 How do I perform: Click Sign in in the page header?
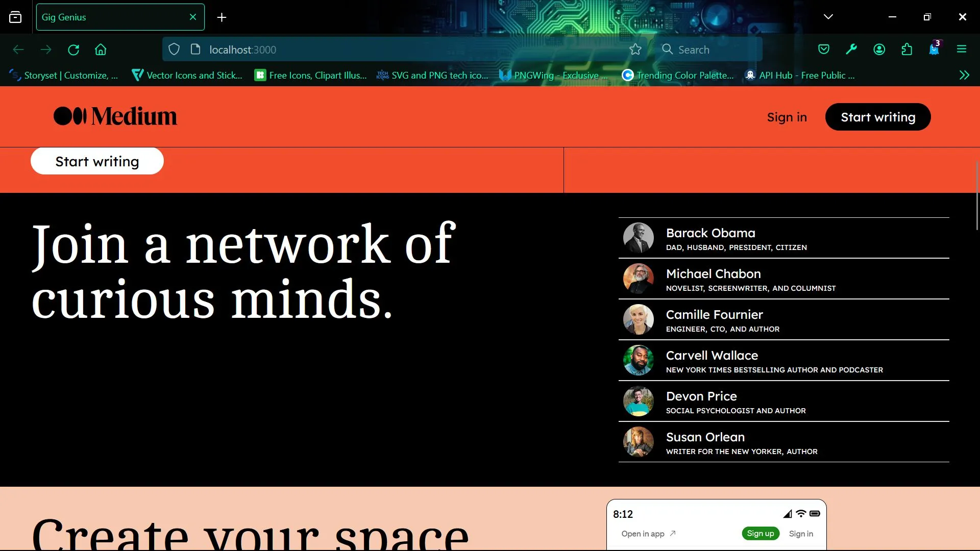point(787,117)
